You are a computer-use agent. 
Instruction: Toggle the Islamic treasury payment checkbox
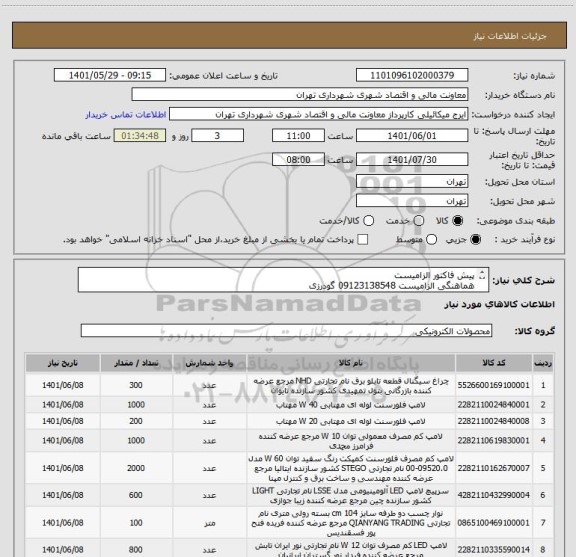click(363, 240)
